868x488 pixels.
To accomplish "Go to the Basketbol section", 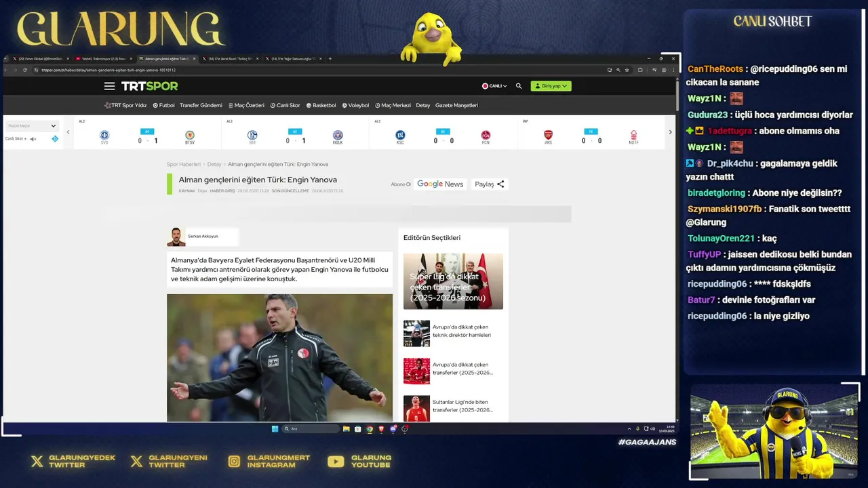I will click(321, 105).
